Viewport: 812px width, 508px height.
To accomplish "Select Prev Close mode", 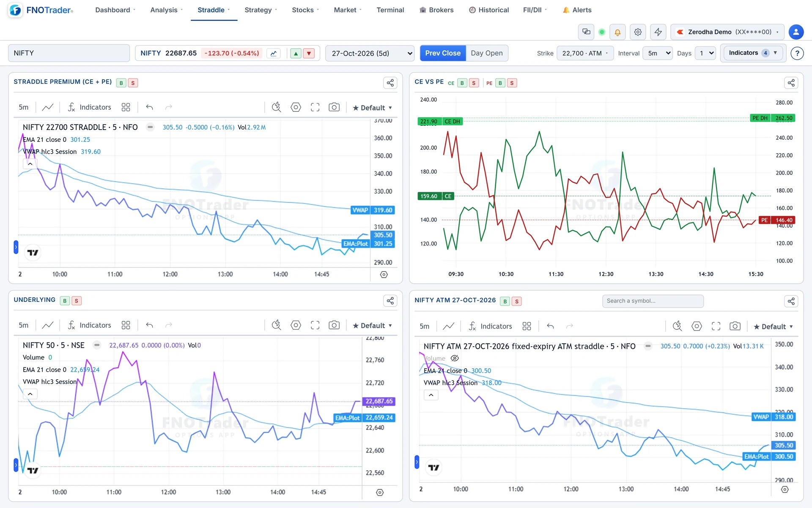I will pyautogui.click(x=443, y=53).
